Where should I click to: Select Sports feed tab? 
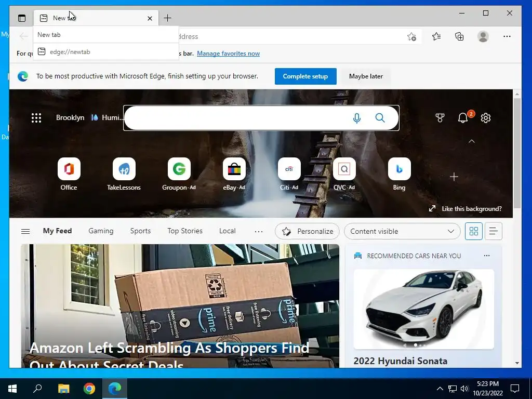140,231
